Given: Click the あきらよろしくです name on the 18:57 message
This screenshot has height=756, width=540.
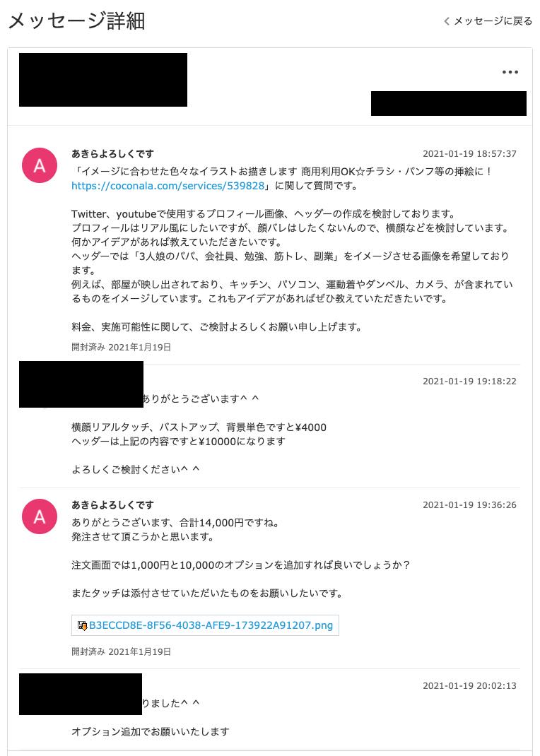Looking at the screenshot, I should [112, 153].
